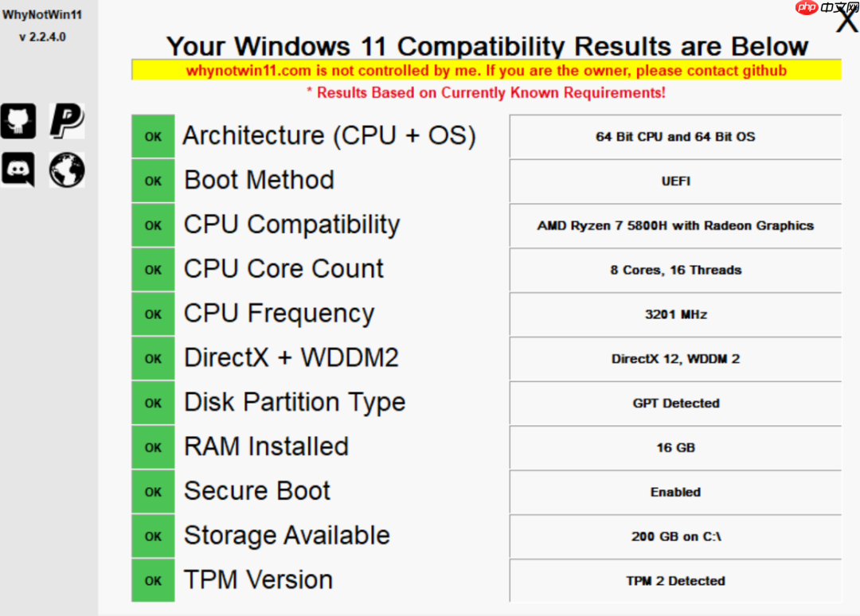Open the WhyNotWin11 GitHub page icon
This screenshot has height=616, width=860.
tap(18, 120)
